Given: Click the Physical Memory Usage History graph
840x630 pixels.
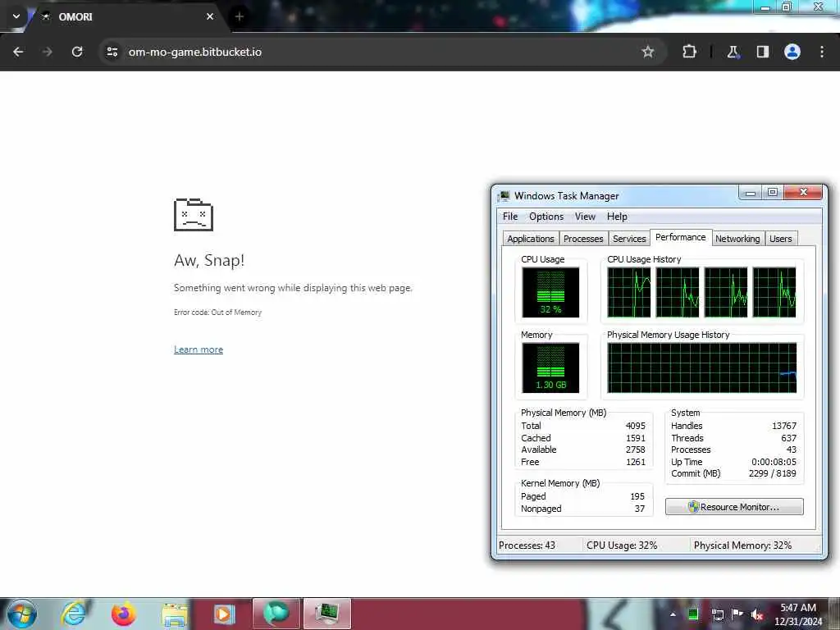Looking at the screenshot, I should click(x=702, y=368).
